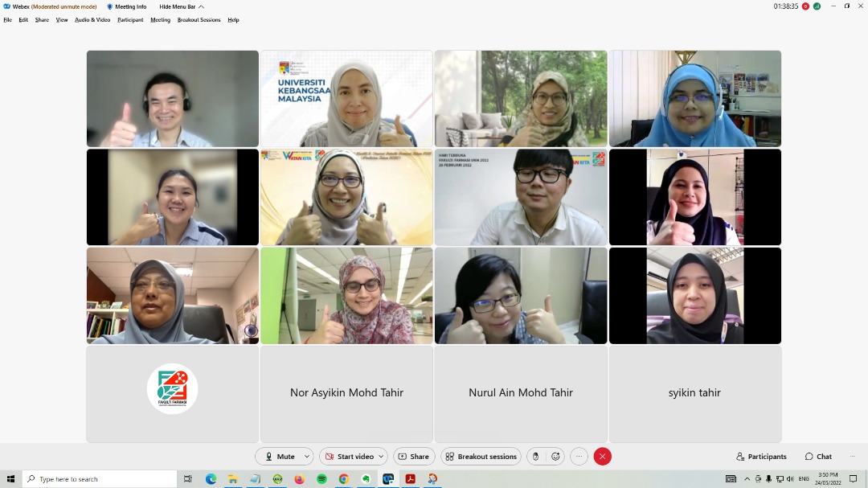
Task: Toggle the red recording indicator at top right
Action: point(805,6)
